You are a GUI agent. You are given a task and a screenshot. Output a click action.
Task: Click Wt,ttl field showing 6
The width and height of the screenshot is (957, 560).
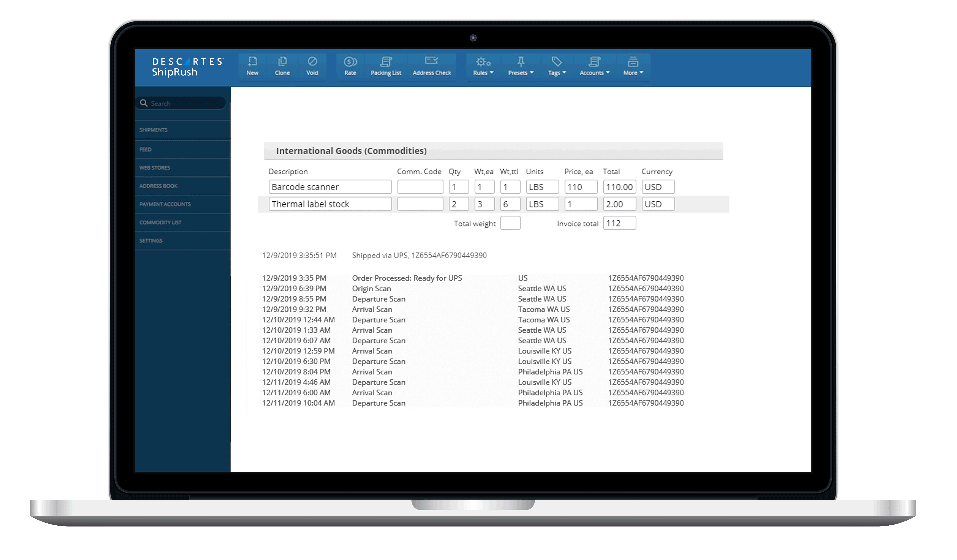coord(510,204)
